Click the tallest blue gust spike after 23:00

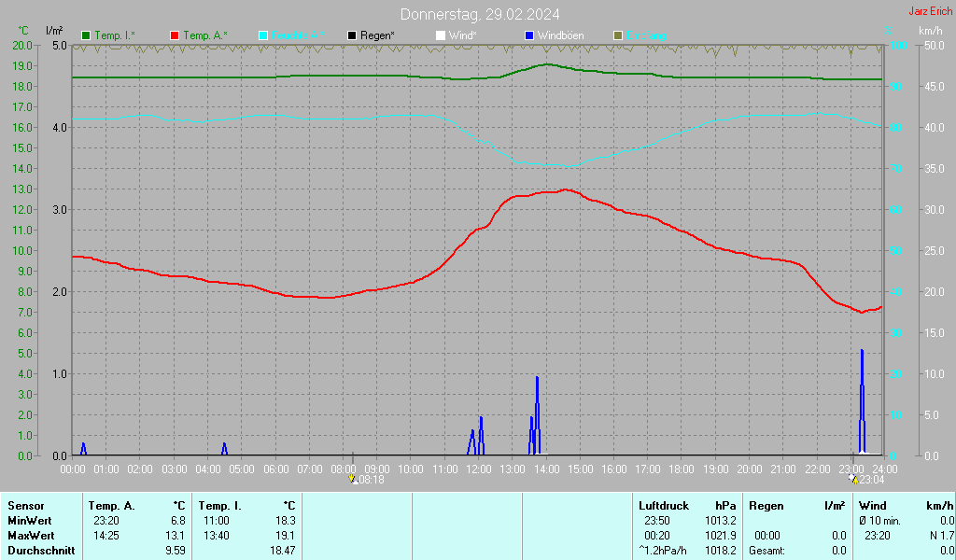862,401
